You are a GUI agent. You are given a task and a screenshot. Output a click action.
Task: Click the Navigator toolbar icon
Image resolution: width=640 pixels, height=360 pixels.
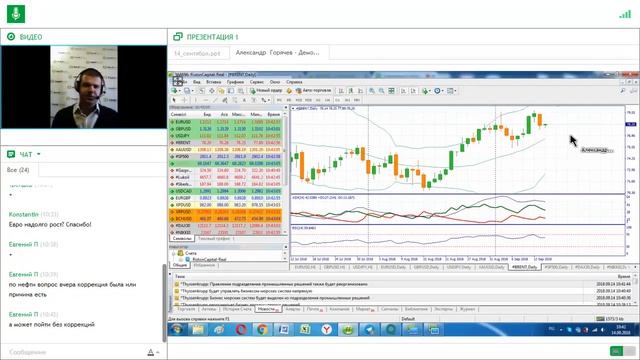(x=221, y=91)
